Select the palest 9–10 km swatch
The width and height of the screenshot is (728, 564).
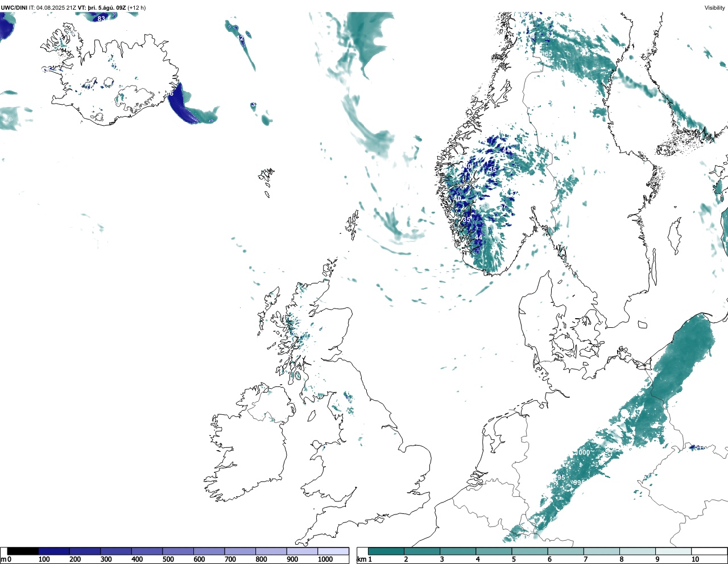673,551
